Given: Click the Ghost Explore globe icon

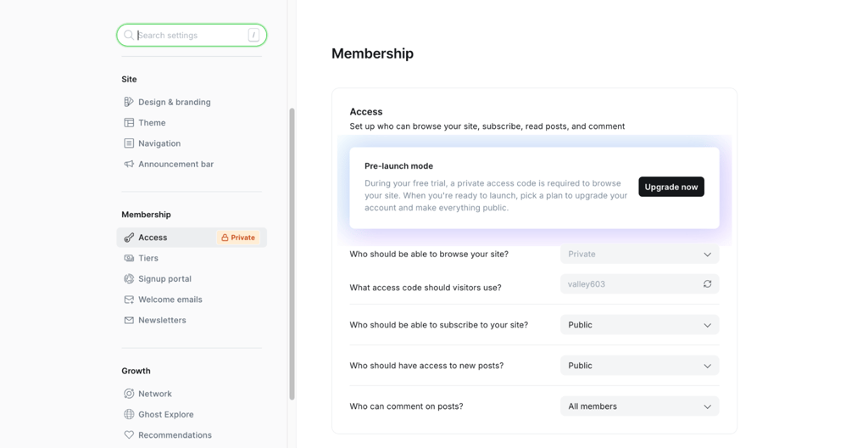Looking at the screenshot, I should click(129, 414).
